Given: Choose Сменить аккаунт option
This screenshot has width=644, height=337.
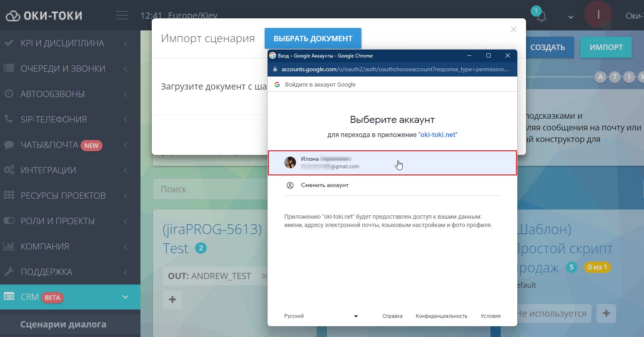Looking at the screenshot, I should click(x=325, y=185).
